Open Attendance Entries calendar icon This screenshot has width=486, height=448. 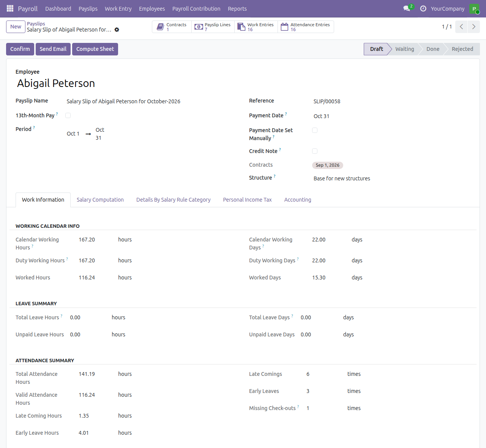pyautogui.click(x=284, y=27)
